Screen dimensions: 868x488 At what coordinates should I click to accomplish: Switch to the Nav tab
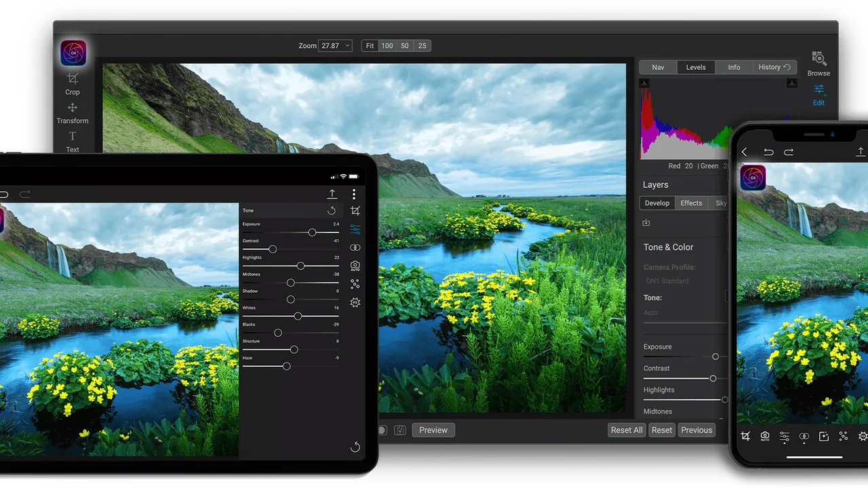658,67
